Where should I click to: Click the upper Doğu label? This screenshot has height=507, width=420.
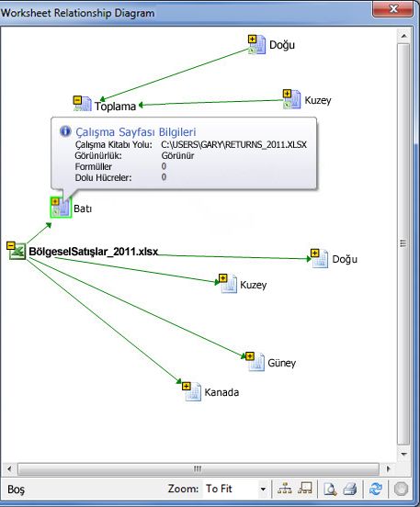point(282,45)
